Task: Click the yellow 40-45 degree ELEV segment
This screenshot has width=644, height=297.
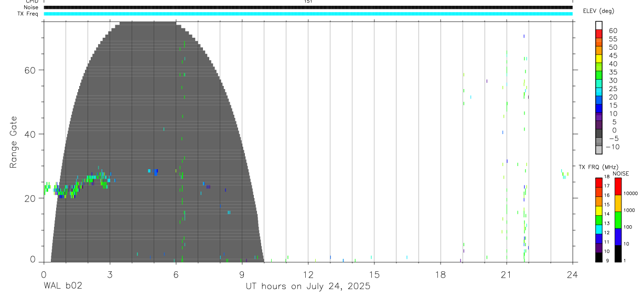Action: 599,59
